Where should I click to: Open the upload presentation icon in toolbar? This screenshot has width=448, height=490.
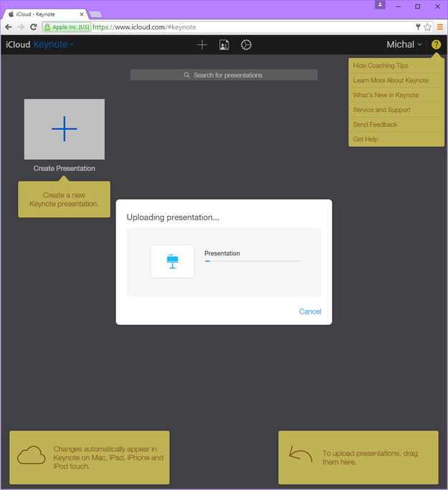pos(224,44)
